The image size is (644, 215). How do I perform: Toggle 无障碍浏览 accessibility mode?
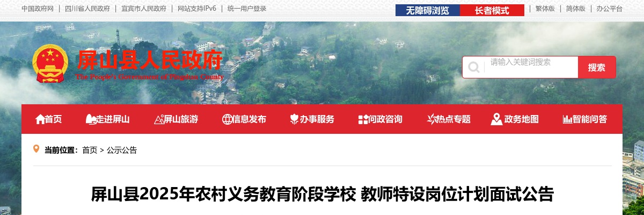(427, 10)
